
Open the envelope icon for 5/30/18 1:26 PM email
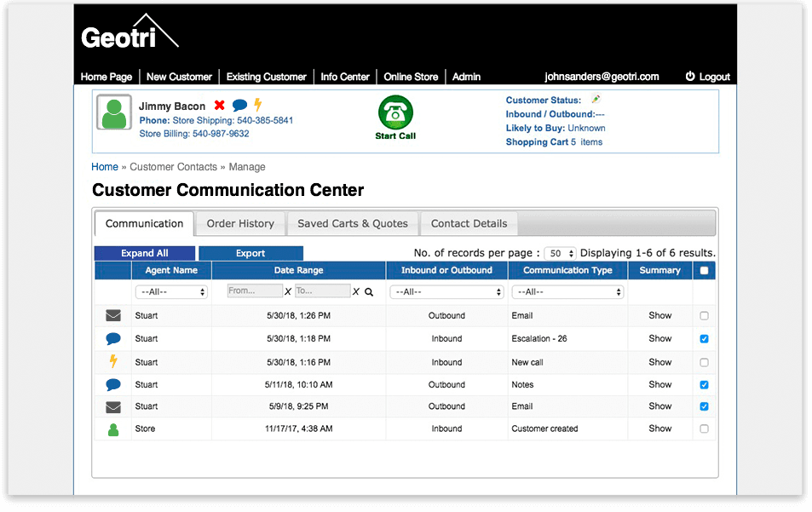[112, 315]
